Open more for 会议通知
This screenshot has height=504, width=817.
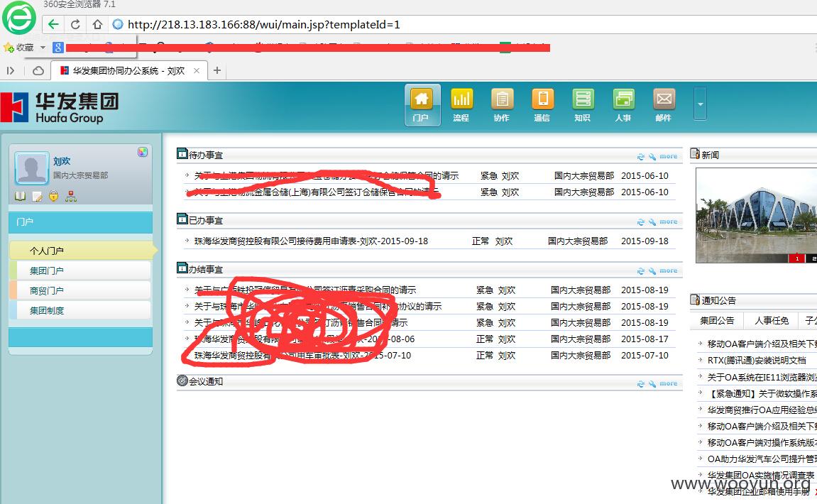669,383
